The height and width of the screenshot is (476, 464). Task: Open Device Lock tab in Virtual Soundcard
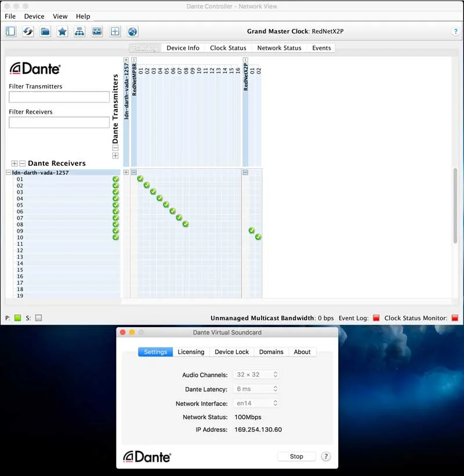click(x=231, y=352)
